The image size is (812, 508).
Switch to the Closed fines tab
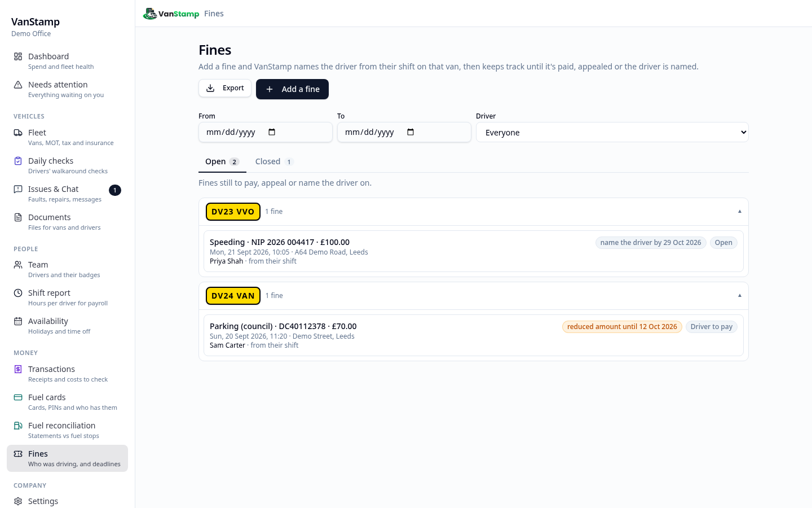pos(274,161)
